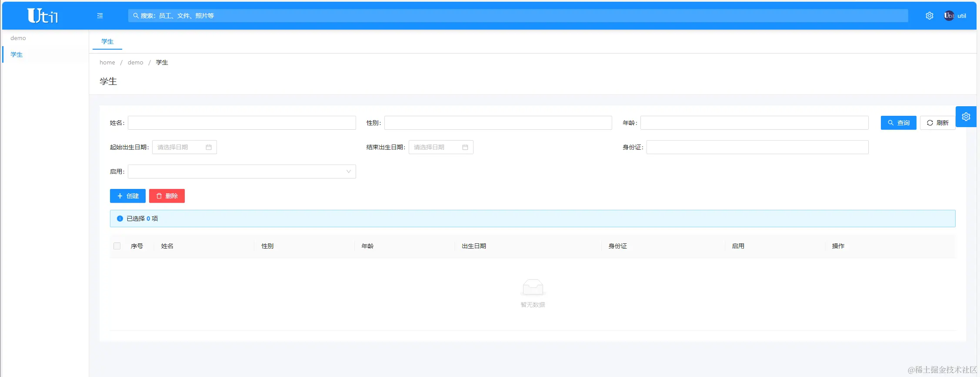Open settings via header gear icon
Screen dimensions: 980x377
tap(930, 16)
